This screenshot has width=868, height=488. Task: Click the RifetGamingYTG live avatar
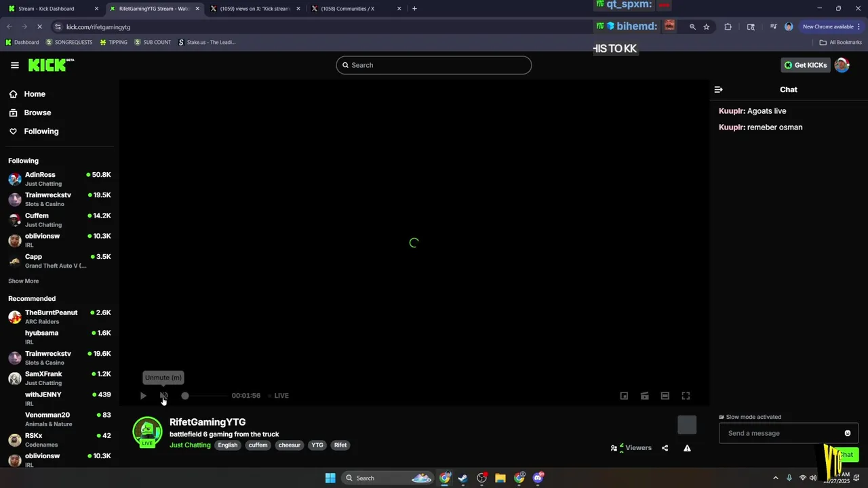147,432
